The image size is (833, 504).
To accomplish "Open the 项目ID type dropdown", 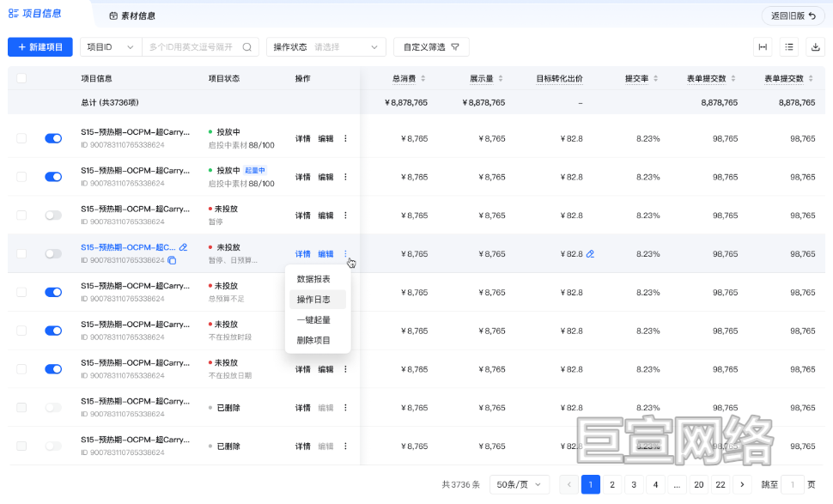I will tap(111, 47).
